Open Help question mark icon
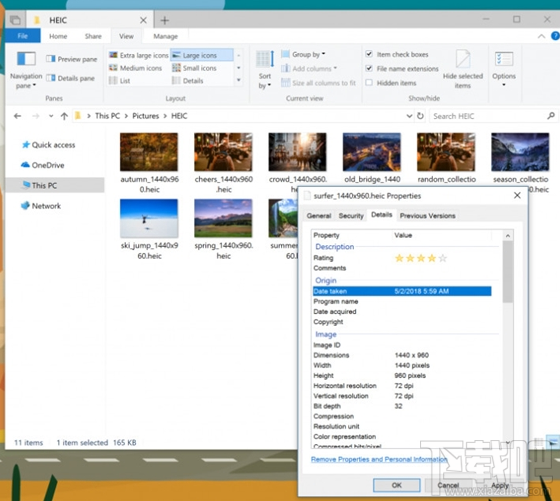560x501 pixels. (x=555, y=36)
